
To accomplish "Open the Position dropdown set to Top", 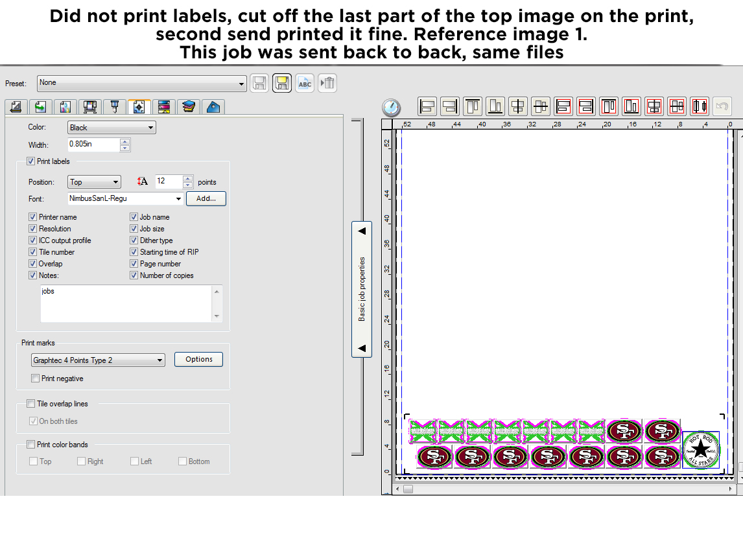I will [94, 182].
